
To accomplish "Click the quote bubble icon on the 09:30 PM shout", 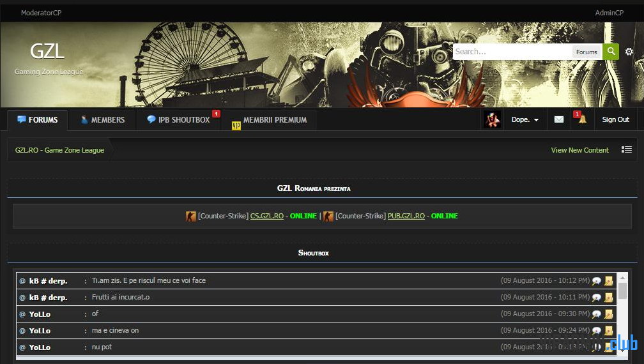I will (596, 314).
